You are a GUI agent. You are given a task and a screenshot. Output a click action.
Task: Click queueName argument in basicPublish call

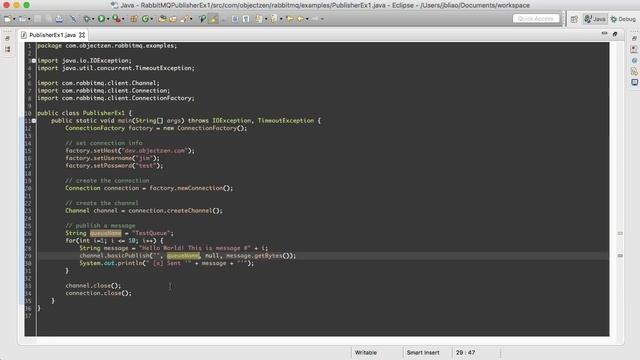(x=183, y=256)
